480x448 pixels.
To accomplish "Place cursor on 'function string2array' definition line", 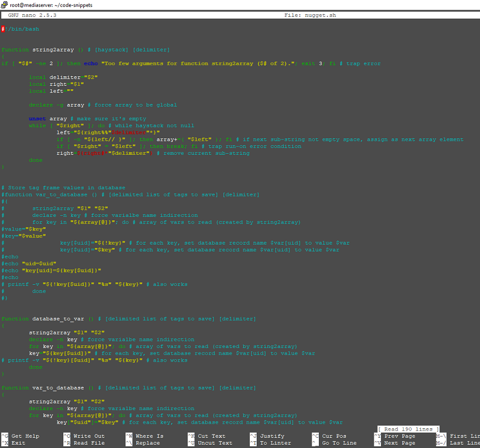I will point(85,50).
